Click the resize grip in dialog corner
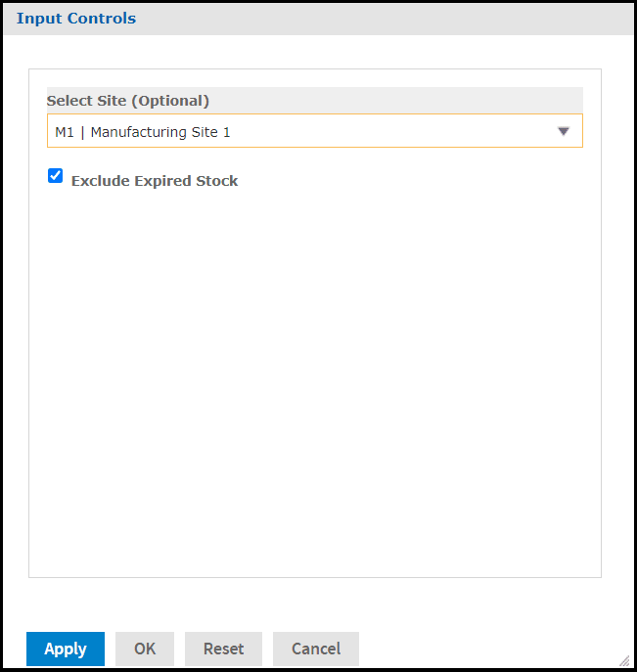 click(624, 660)
